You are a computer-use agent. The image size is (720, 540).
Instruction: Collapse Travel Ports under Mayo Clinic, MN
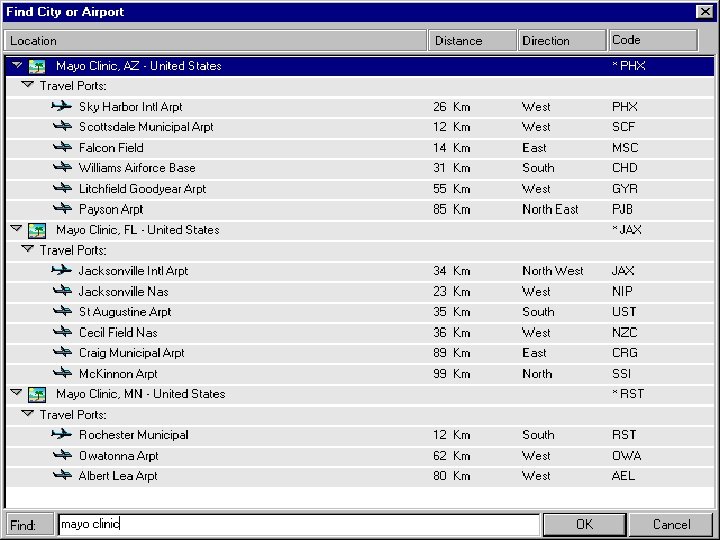[28, 413]
